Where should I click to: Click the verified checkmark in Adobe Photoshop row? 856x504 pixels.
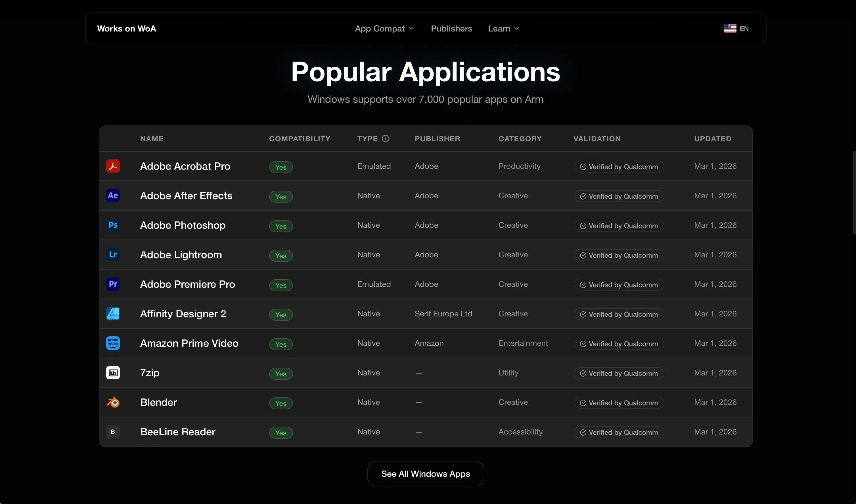pos(583,226)
